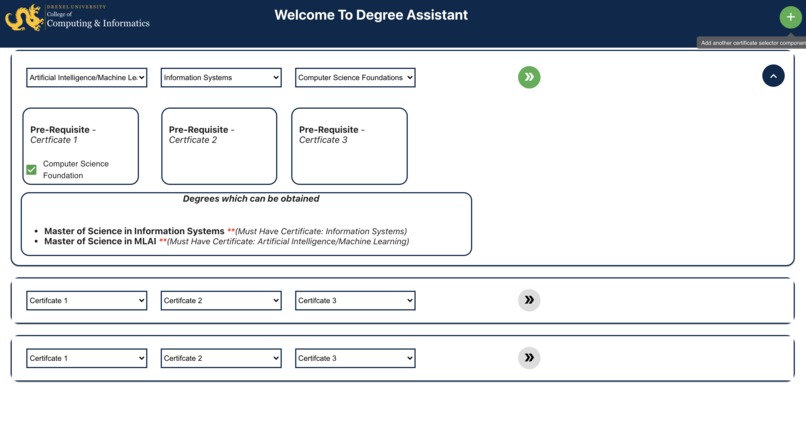Open the Artificial Intelligence/Machine Learning dropdown
Screen dimensions: 806x437
[x=86, y=78]
